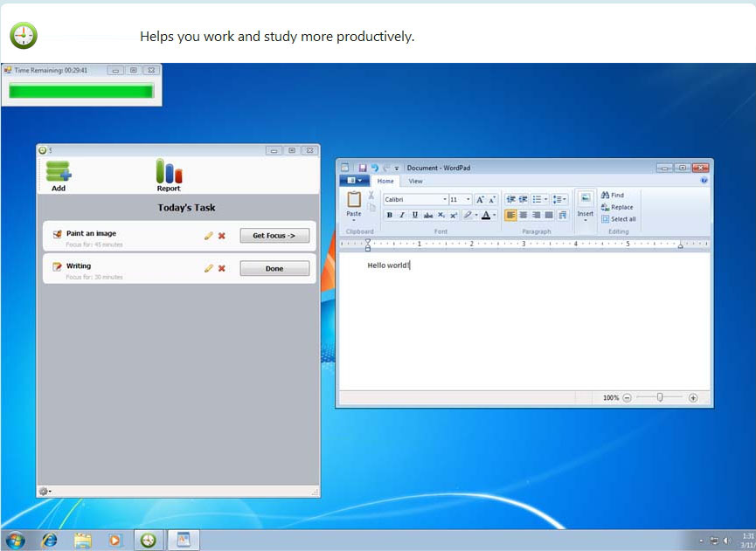Click the WordPad Save icon
756x551 pixels.
click(x=363, y=168)
